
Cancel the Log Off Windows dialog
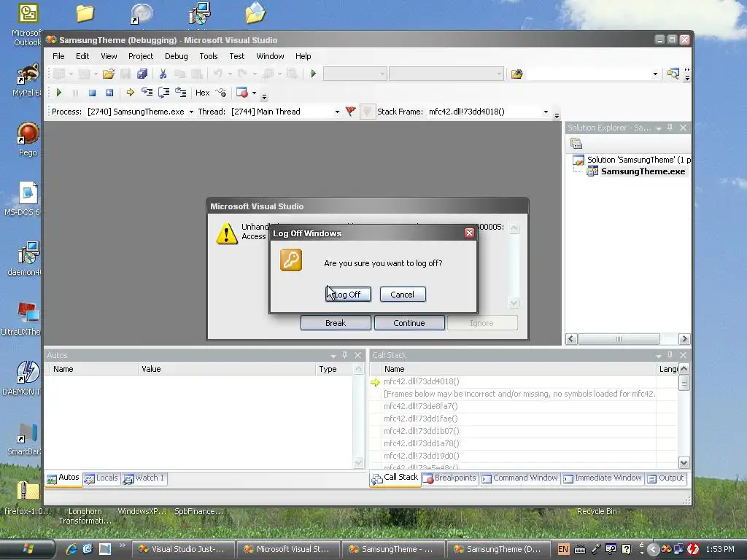pyautogui.click(x=403, y=295)
